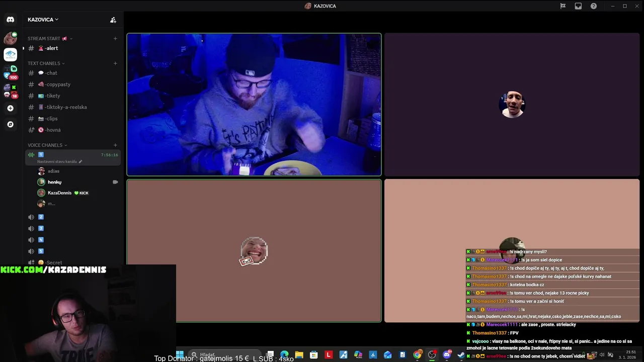Click henky's camera icon in voice list
This screenshot has height=362, width=644.
pyautogui.click(x=115, y=182)
